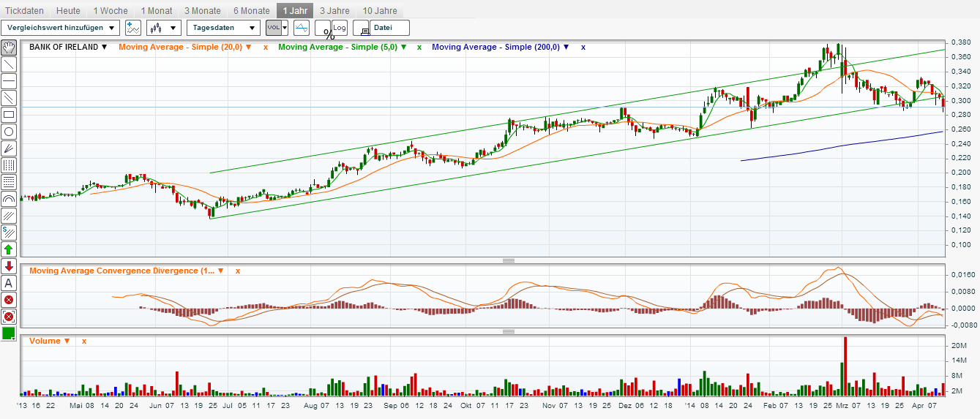Viewport: 980px width, 419px height.
Task: Select the rectangle drawing tool
Action: pos(9,115)
